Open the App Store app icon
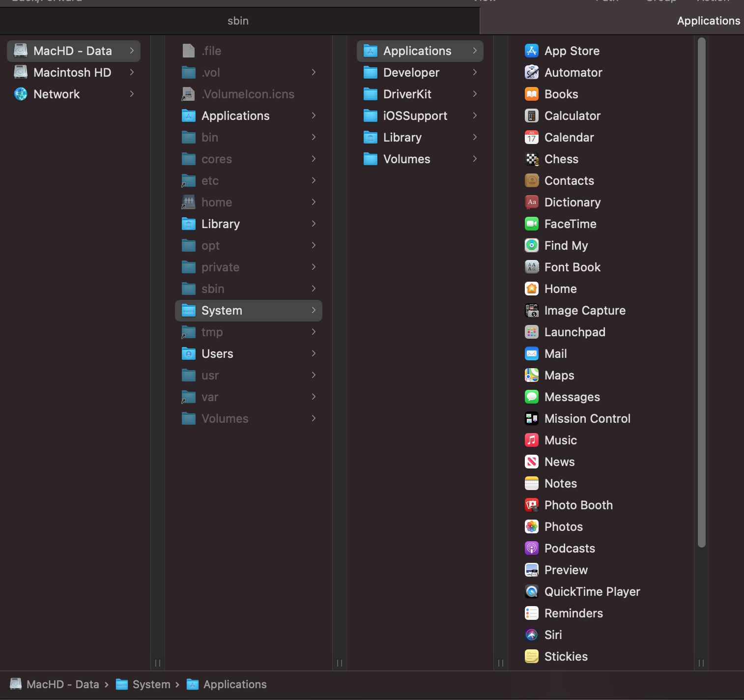This screenshot has height=700, width=744. tap(532, 51)
